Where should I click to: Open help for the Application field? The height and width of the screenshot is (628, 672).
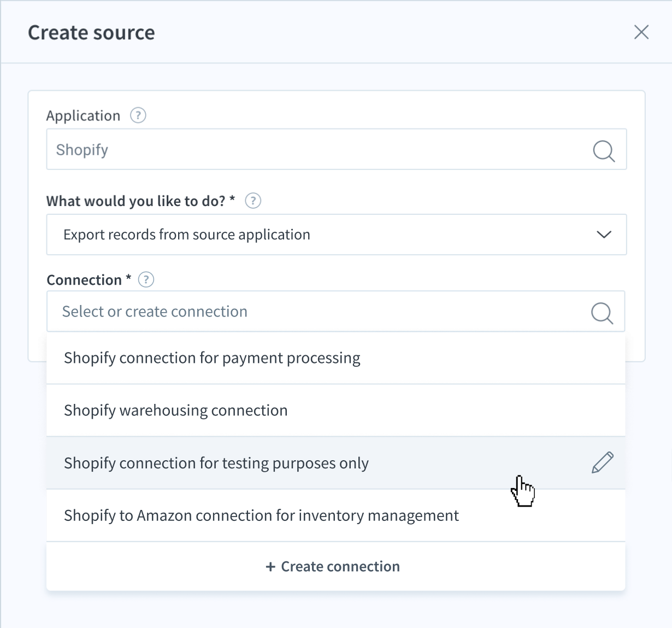[138, 115]
